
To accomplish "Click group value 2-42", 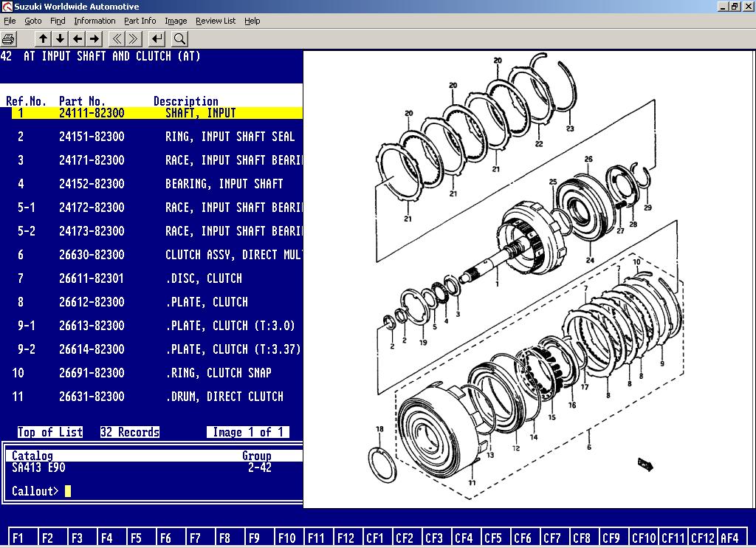I will [260, 467].
